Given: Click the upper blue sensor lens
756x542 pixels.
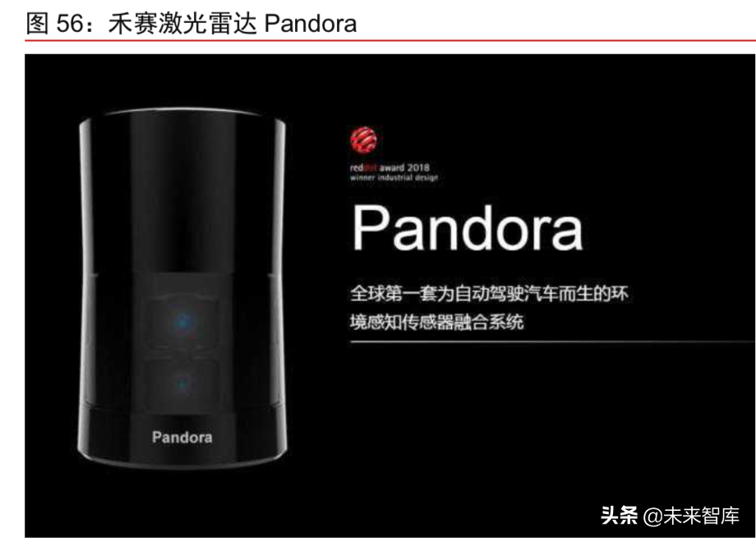Looking at the screenshot, I should pos(182,321).
